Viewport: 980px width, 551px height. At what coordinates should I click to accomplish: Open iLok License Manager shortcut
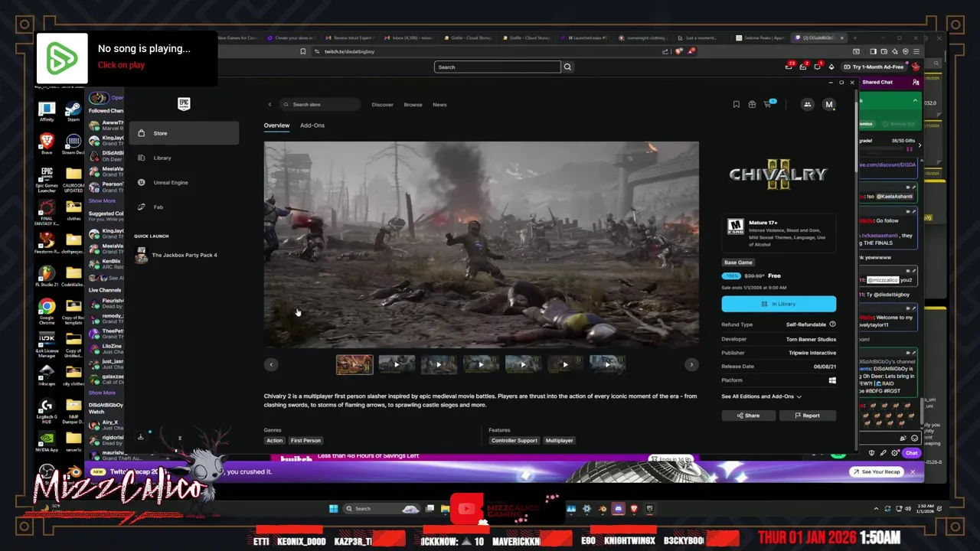point(47,344)
